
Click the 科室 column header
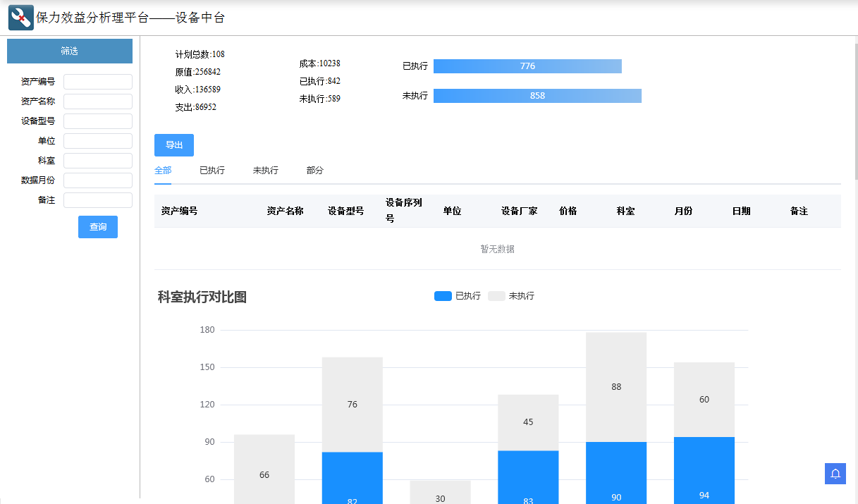point(626,211)
